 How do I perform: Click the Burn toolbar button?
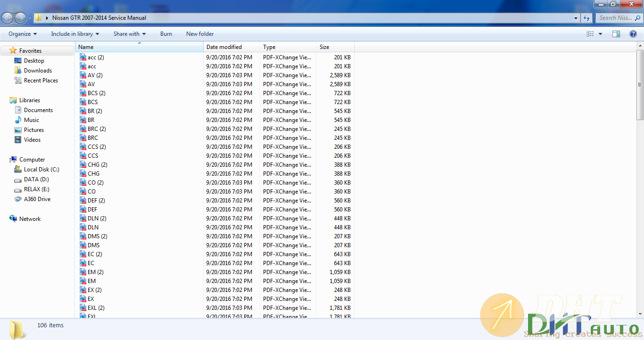pyautogui.click(x=166, y=34)
